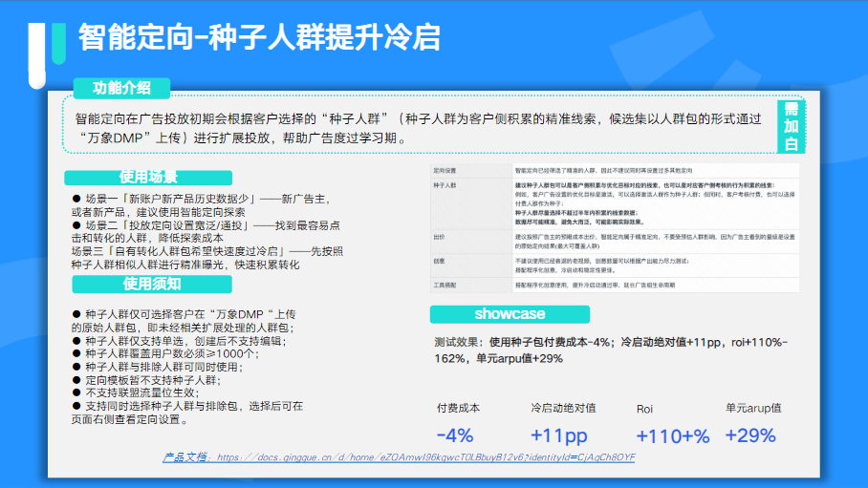
Task: Click the showcase heading banner
Action: [510, 314]
